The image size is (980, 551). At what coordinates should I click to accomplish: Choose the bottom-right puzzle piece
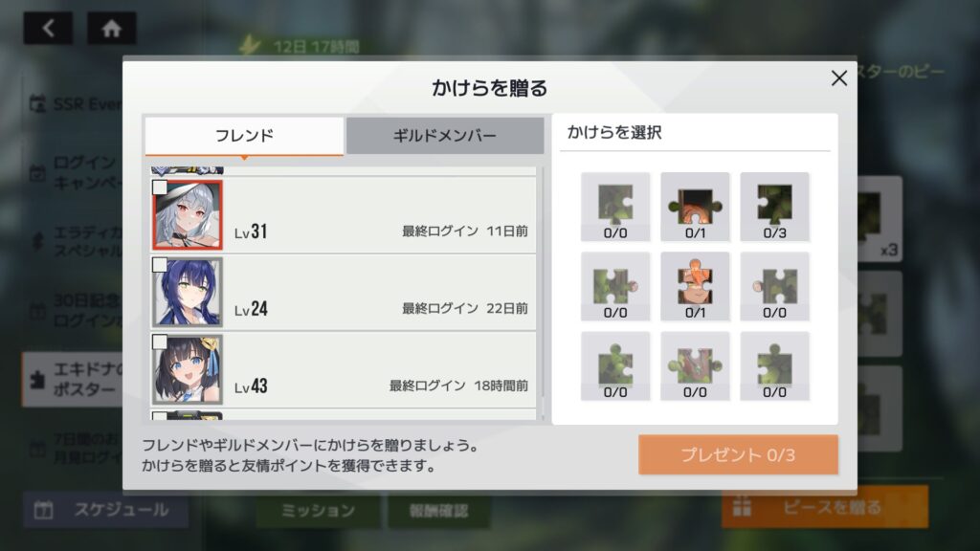pyautogui.click(x=774, y=366)
